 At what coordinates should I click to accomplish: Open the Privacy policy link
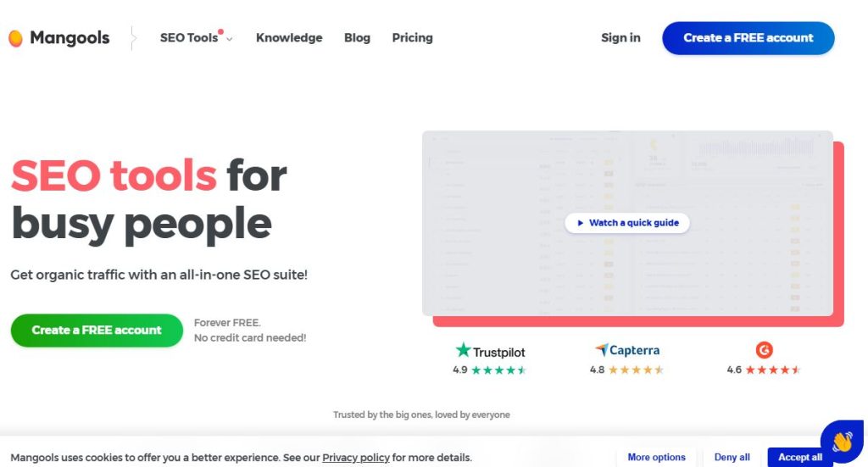(356, 458)
